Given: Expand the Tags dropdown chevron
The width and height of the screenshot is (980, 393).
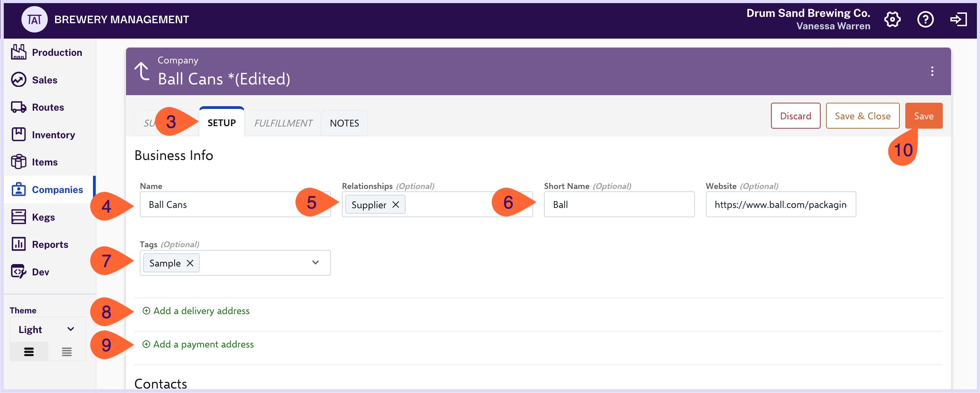Looking at the screenshot, I should tap(315, 263).
